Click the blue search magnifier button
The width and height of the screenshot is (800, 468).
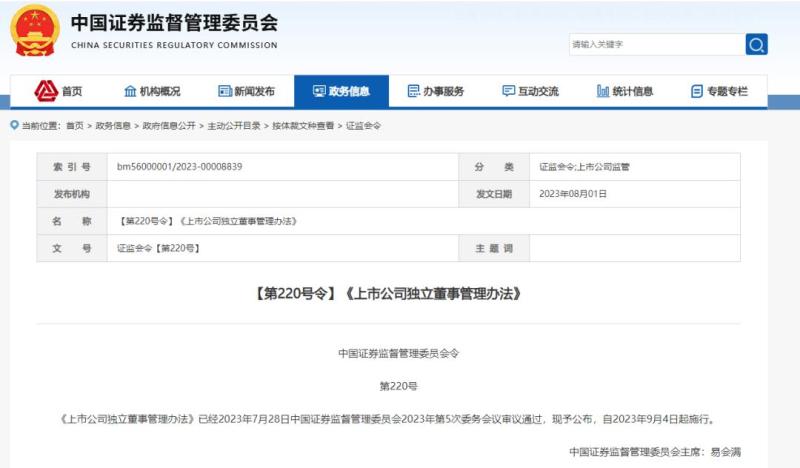[756, 44]
